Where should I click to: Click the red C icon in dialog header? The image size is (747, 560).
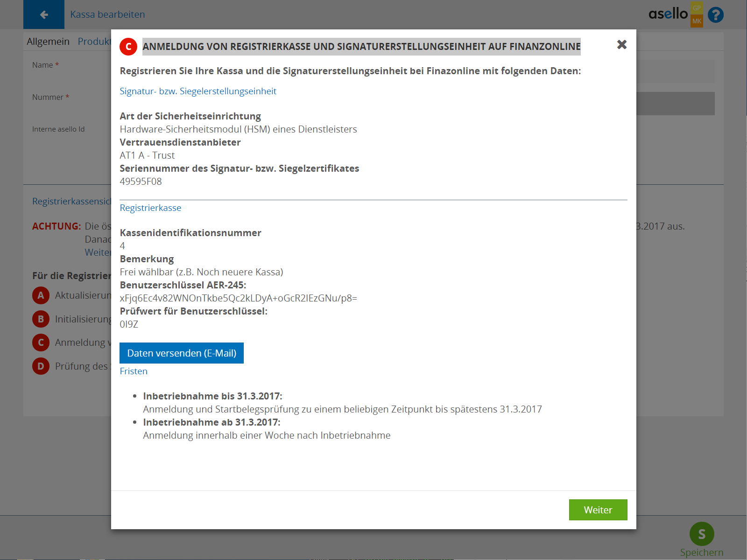(128, 47)
